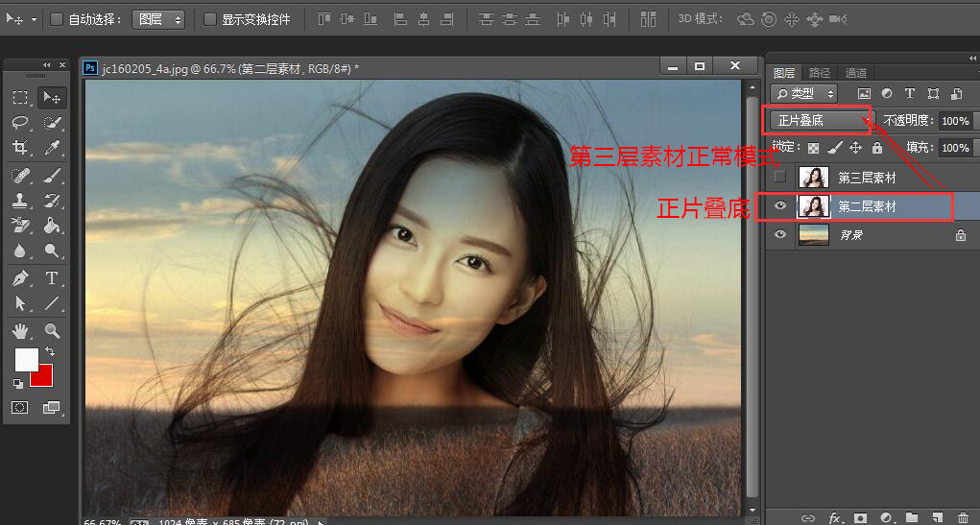Toggle lock transparent pixels

coord(813,148)
